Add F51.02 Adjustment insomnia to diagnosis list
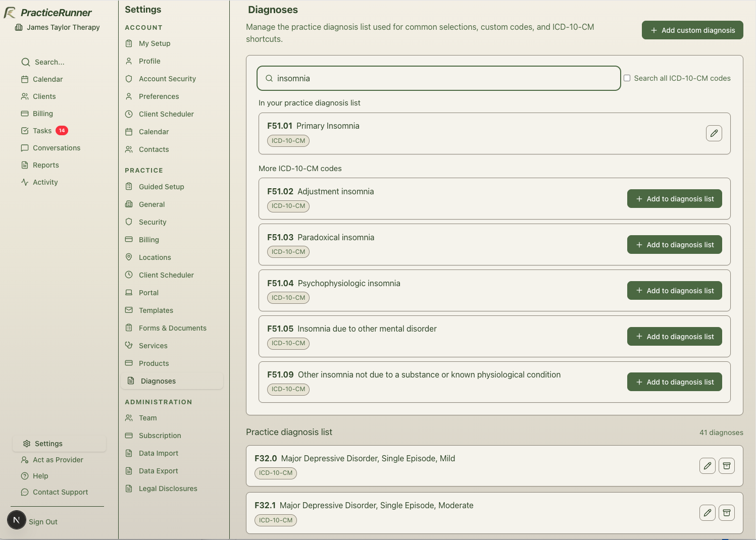 point(675,199)
